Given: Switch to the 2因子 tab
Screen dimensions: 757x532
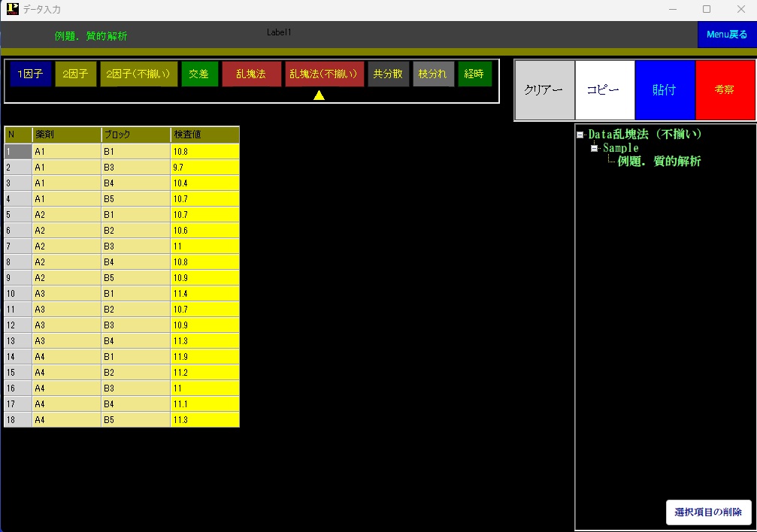Looking at the screenshot, I should (75, 74).
